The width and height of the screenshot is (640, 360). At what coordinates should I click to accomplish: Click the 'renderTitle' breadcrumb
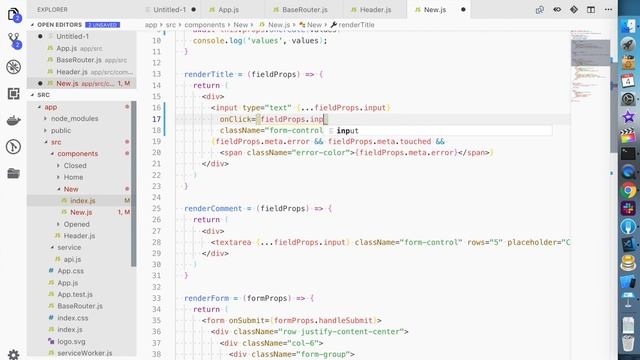click(x=356, y=25)
